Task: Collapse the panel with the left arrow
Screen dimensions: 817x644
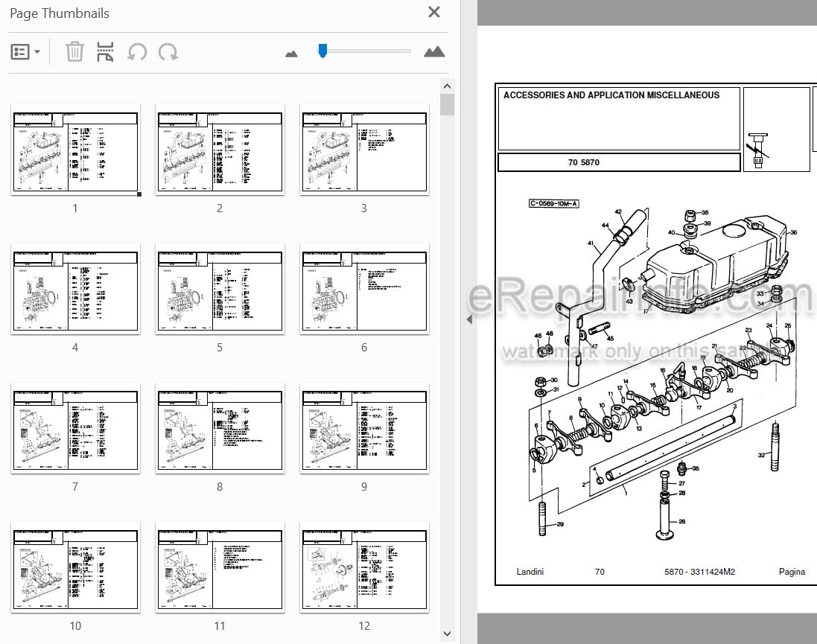Action: 469,319
